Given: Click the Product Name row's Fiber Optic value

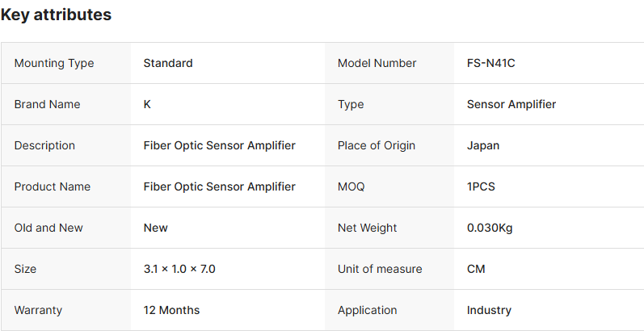Looking at the screenshot, I should point(220,186).
